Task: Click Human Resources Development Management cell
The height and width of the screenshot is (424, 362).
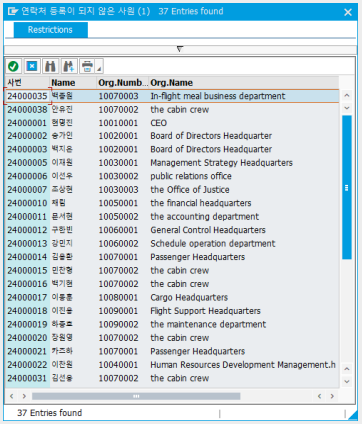Action: 243,365
